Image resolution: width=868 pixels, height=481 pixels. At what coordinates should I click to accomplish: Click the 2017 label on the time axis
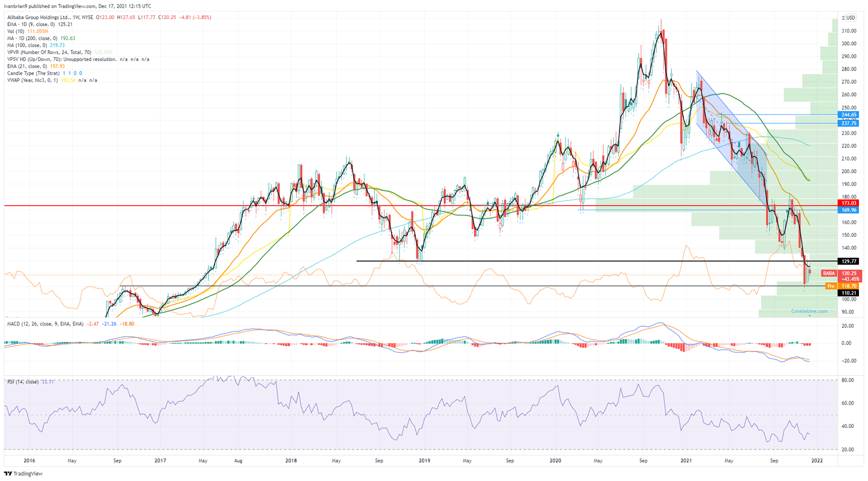point(160,461)
